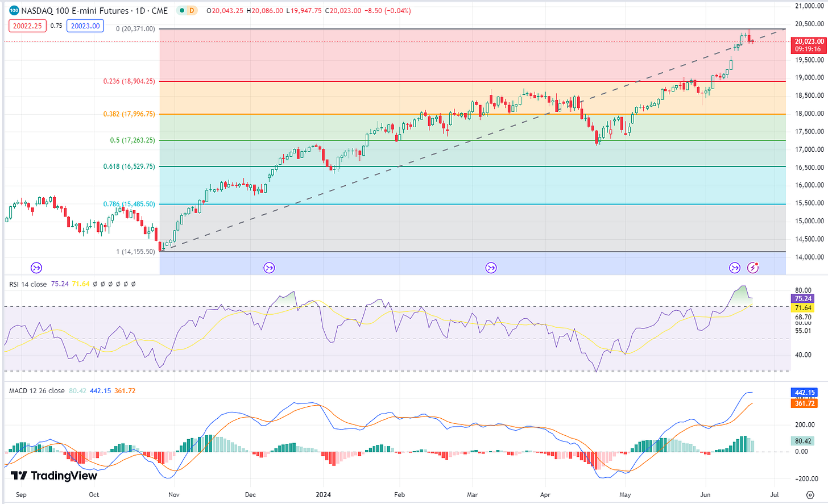Click the purple RSI value tag 75.24
Screen dimensions: 828x504
803,298
